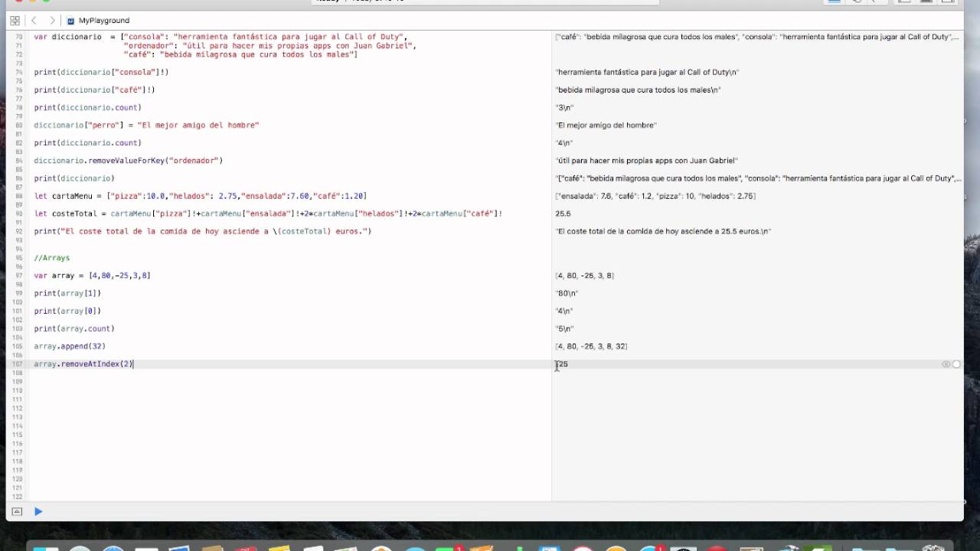Click line number 97 in the gutter
Screen dimensions: 980x551
click(x=19, y=275)
